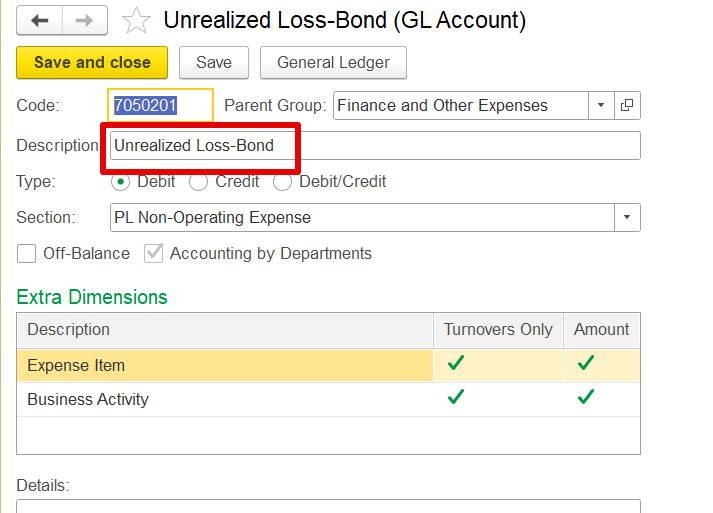Toggle Business Activity Amount checkmark
713x513 pixels.
click(x=586, y=397)
